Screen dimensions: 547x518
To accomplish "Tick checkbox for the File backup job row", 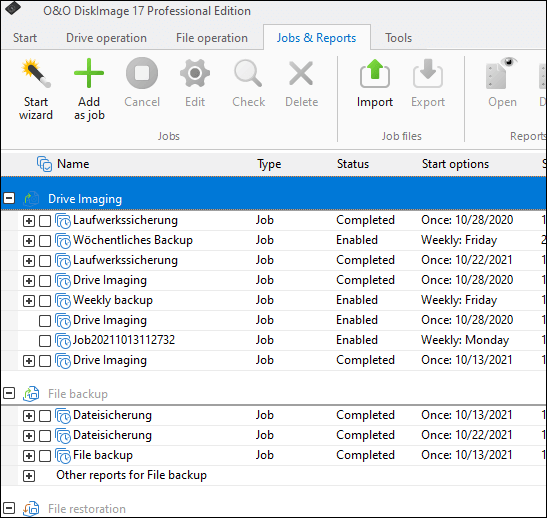I will (x=45, y=456).
